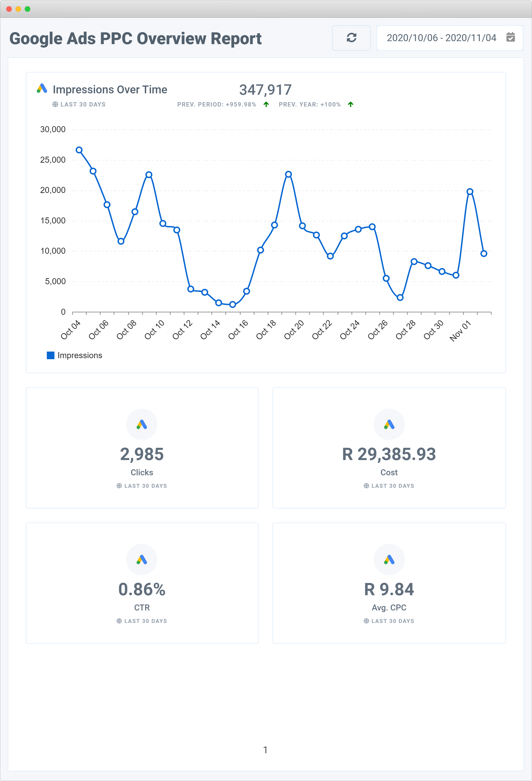The image size is (532, 781).
Task: Click the Google Ads PPC Overview Report heading
Action: coord(135,38)
